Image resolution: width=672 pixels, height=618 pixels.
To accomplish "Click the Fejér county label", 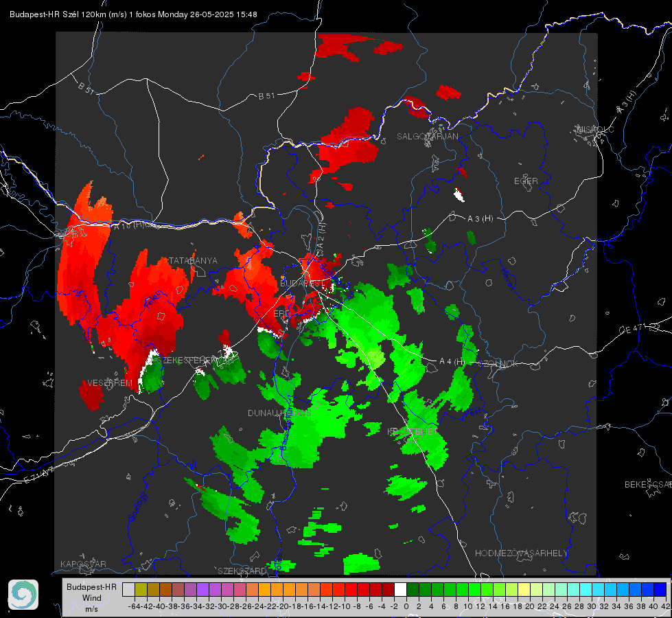I will tap(153, 299).
